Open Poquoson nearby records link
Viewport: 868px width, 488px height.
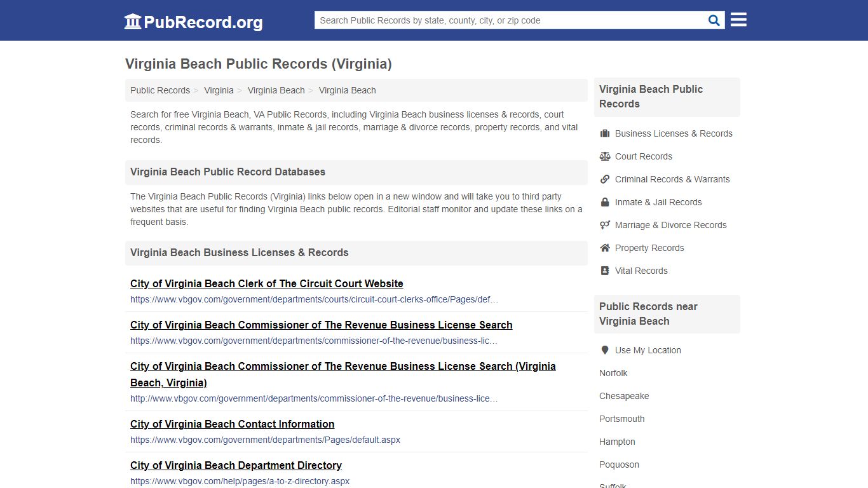(x=619, y=464)
